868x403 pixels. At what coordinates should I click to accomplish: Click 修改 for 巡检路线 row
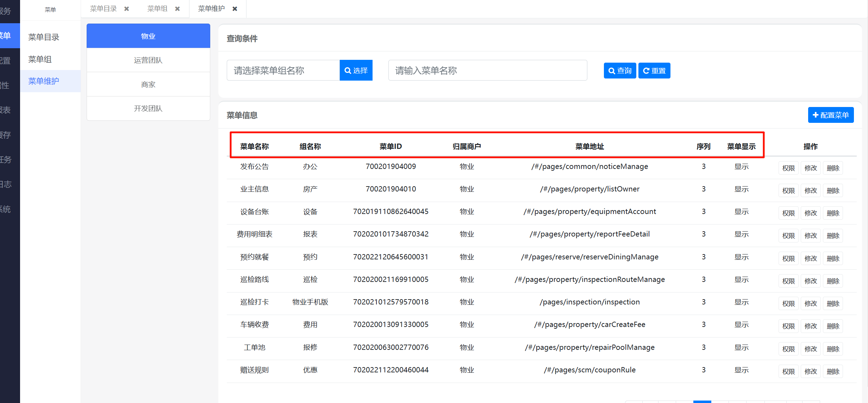tap(811, 281)
